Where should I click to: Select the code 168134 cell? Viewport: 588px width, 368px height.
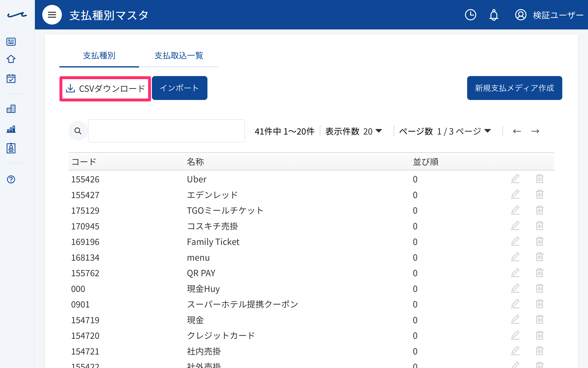coord(85,258)
